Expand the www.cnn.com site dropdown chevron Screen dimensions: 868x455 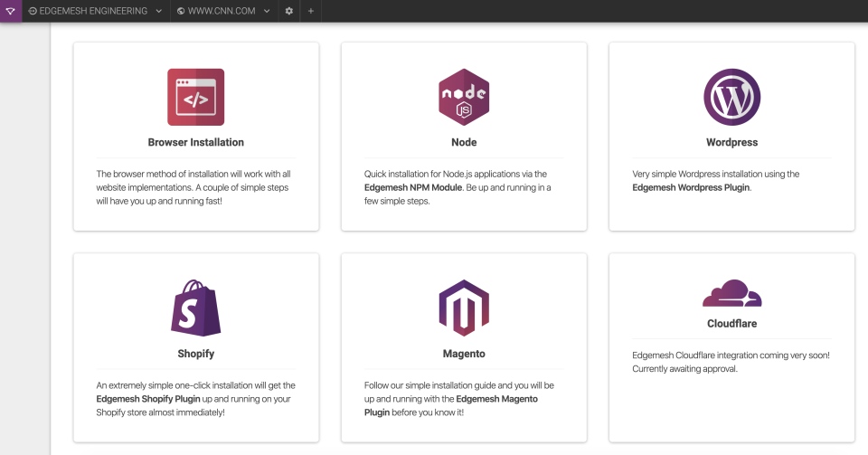click(x=268, y=11)
